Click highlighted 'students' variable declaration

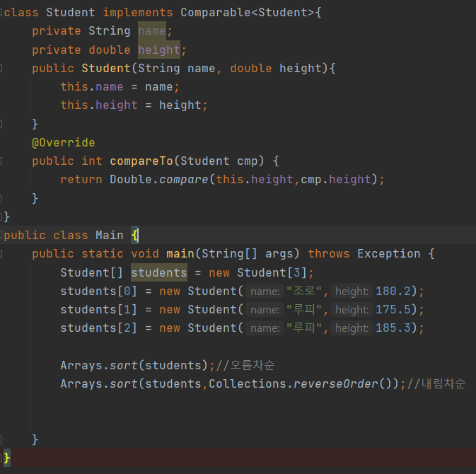click(159, 272)
